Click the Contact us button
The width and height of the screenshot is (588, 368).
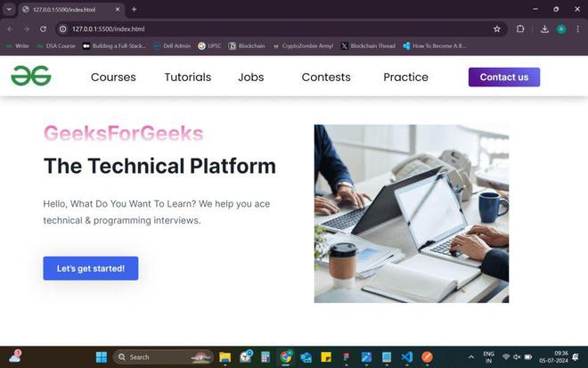click(504, 77)
